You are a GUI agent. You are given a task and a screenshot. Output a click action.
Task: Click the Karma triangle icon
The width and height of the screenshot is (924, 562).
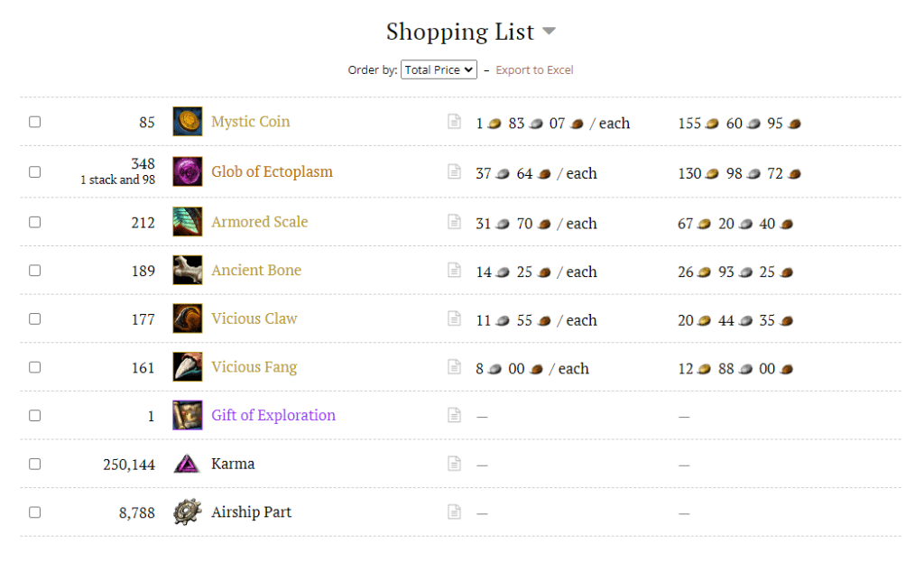(188, 464)
